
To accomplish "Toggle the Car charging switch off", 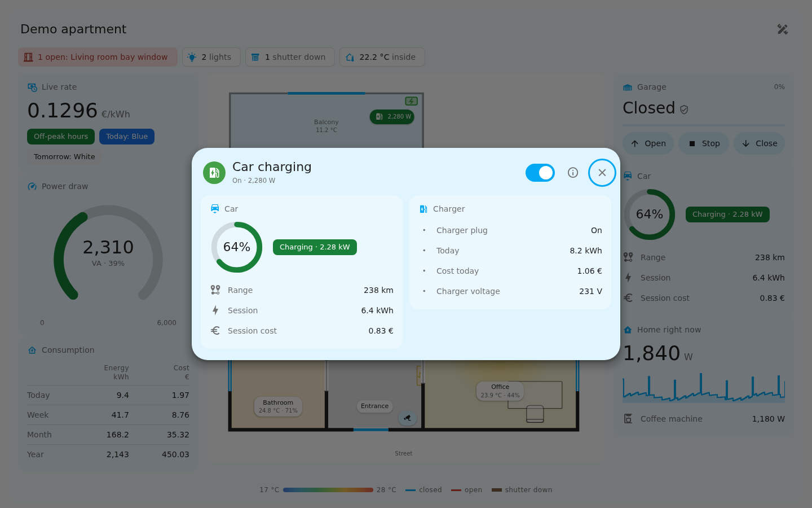I will [x=540, y=173].
